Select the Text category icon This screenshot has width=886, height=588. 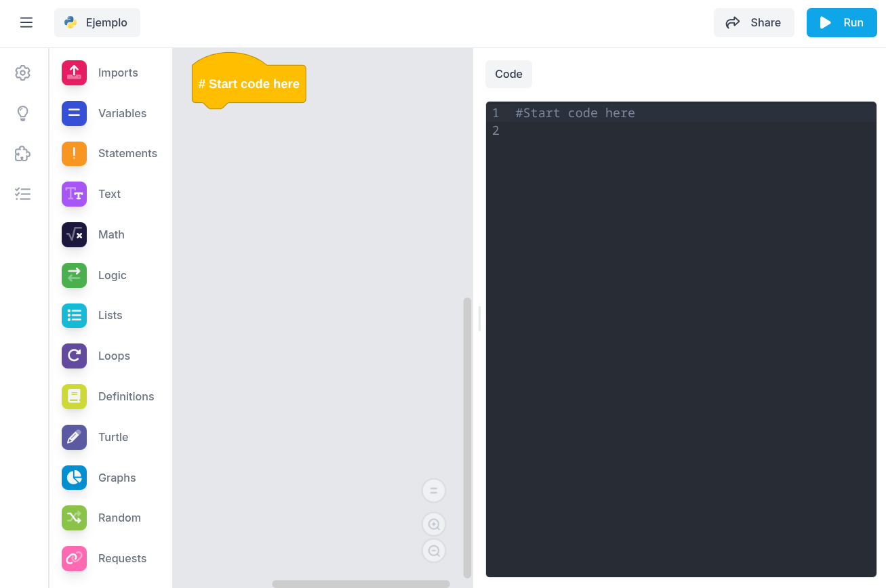[x=74, y=194]
